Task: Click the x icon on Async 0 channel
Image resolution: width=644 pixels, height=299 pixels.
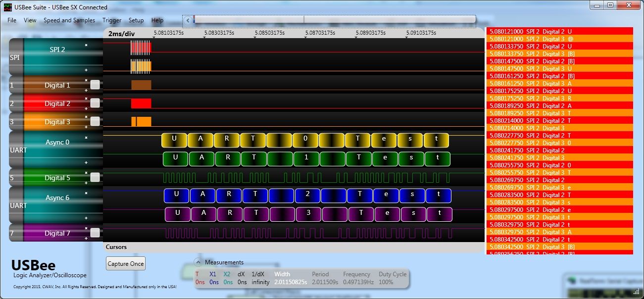Action: [x=86, y=138]
